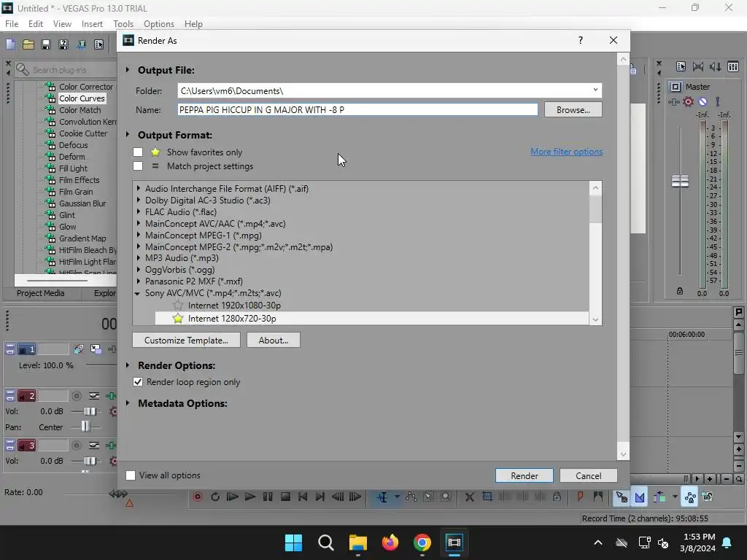The image size is (747, 560).
Task: Click the New project icon in main toolbar
Action: 10,44
